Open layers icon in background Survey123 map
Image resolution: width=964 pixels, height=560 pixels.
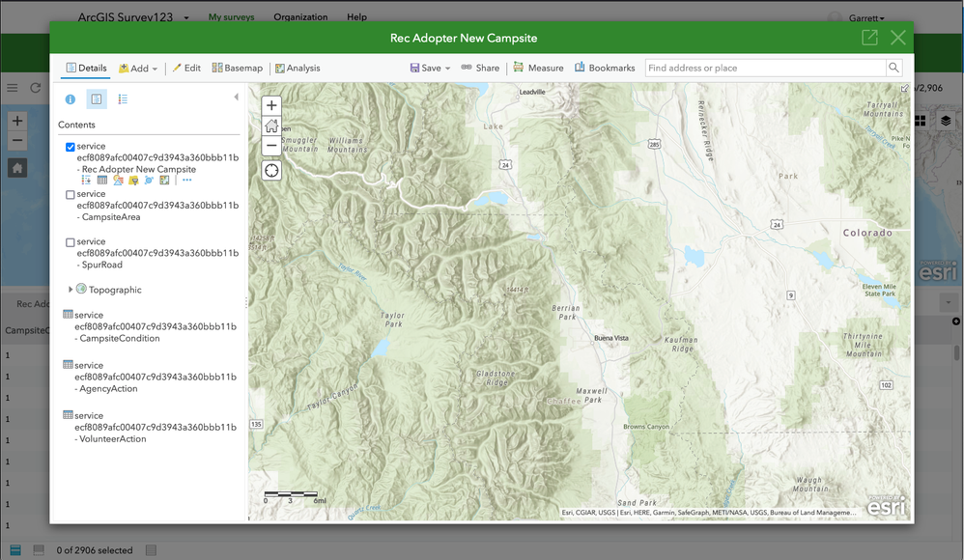[x=946, y=121]
